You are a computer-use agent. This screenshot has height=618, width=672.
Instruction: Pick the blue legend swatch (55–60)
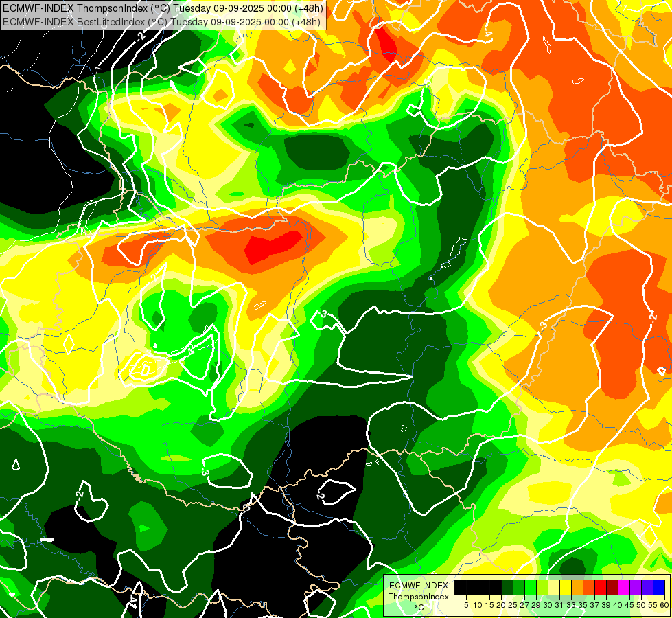point(659,588)
